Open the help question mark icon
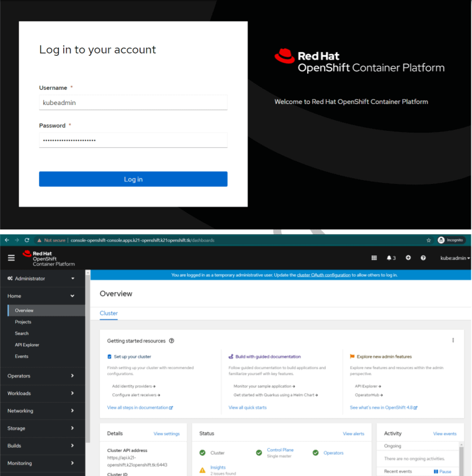 [x=423, y=258]
